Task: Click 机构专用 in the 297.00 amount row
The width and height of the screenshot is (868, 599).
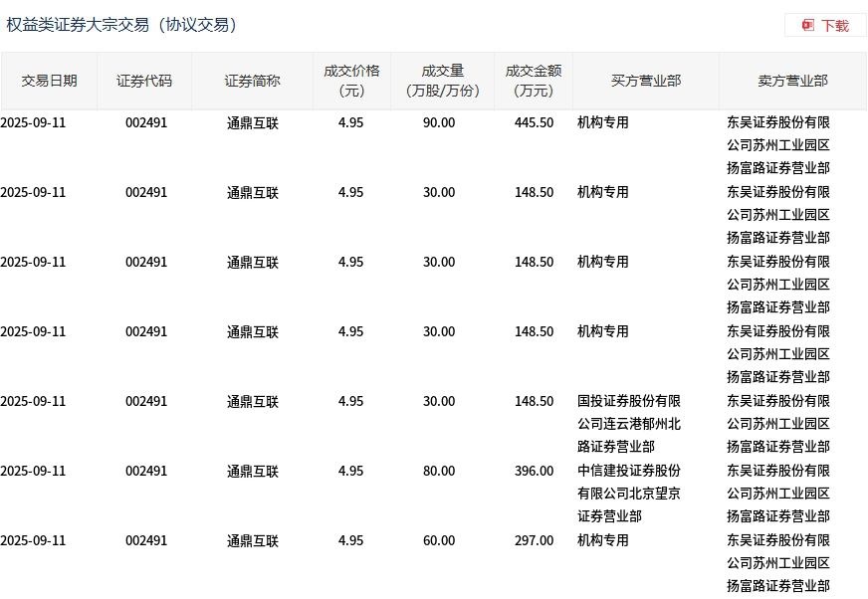Action: coord(603,540)
